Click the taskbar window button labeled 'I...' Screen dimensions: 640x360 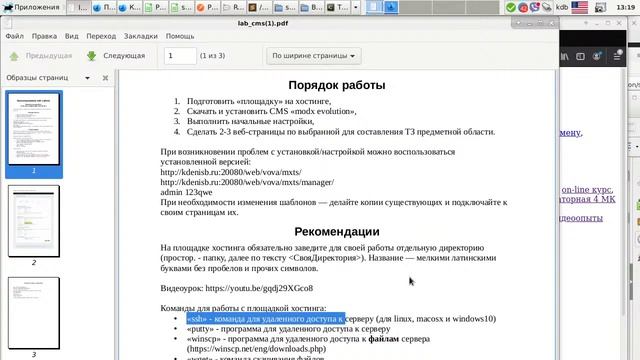tap(78, 7)
